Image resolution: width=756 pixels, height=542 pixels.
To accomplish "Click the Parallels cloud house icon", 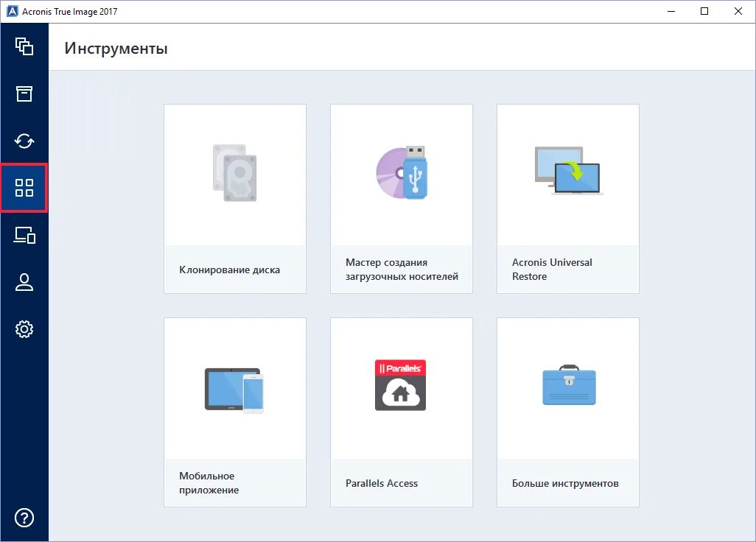I will [401, 385].
